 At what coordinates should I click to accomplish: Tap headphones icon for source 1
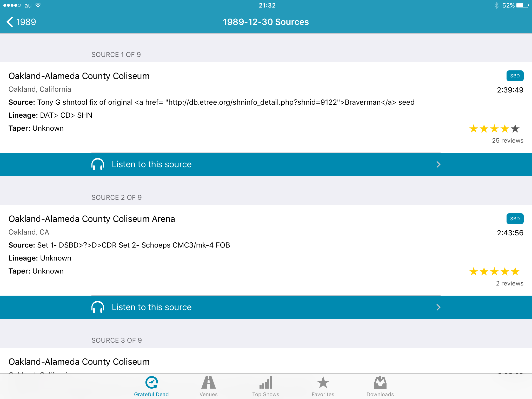[x=98, y=164]
